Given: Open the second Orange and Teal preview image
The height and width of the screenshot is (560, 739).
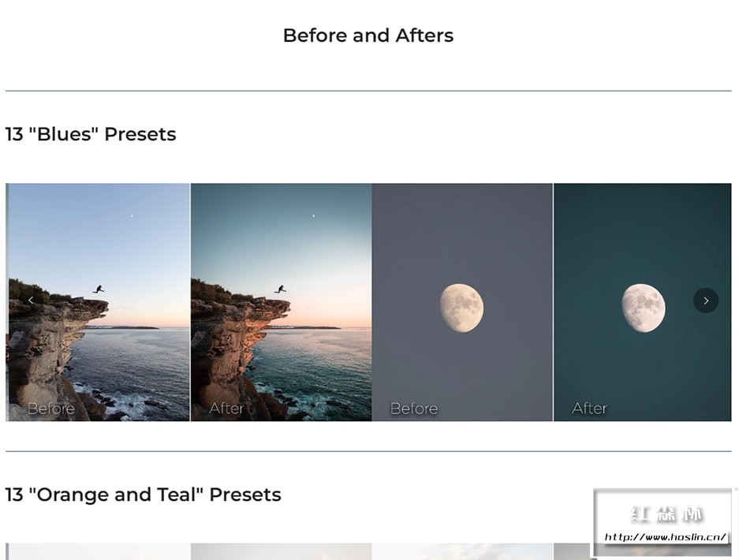Looking at the screenshot, I should coord(281,551).
